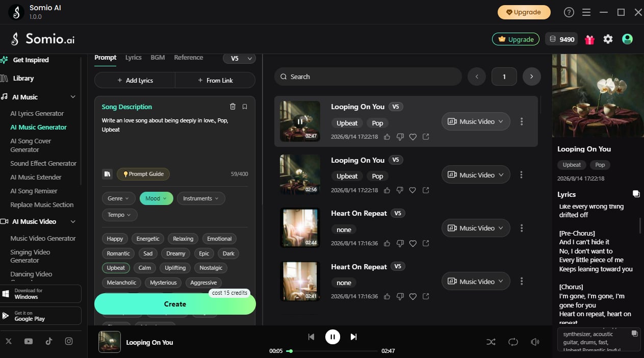Screen dimensions: 644x358
Task: Open the TikTok social link
Action: [48, 341]
